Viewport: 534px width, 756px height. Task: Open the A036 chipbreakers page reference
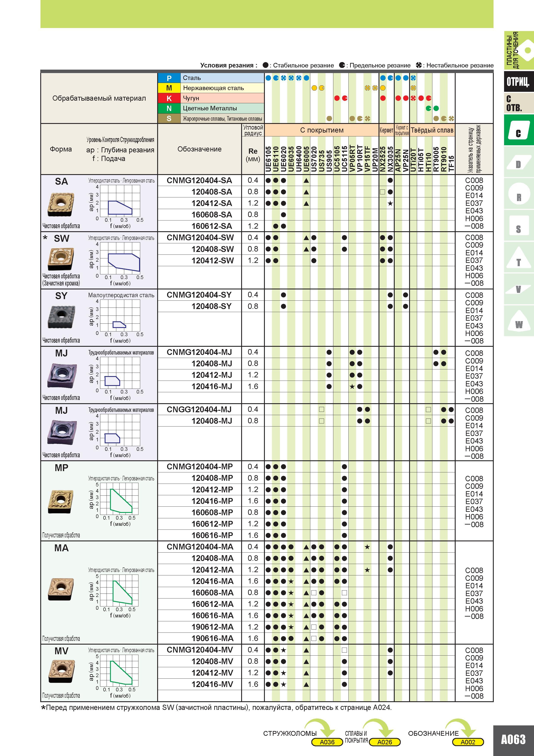(x=327, y=742)
